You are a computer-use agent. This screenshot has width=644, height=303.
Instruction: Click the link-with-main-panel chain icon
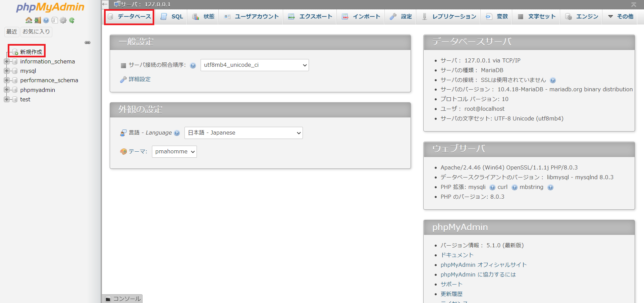88,43
